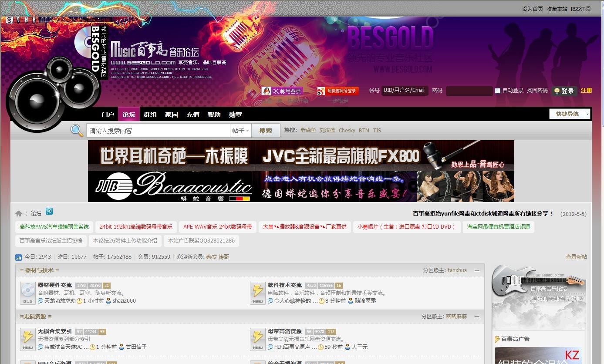Click the 请输入搜索内容 search box

(159, 131)
